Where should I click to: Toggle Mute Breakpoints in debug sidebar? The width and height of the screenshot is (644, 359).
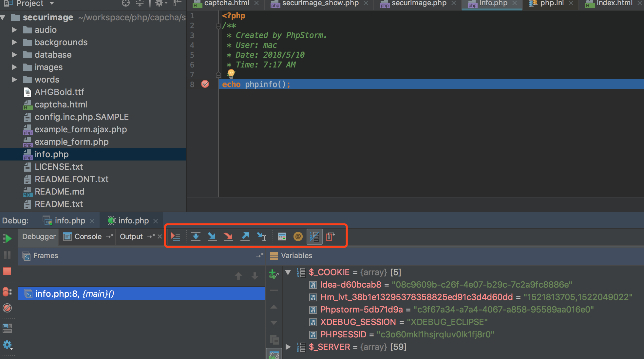point(7,308)
